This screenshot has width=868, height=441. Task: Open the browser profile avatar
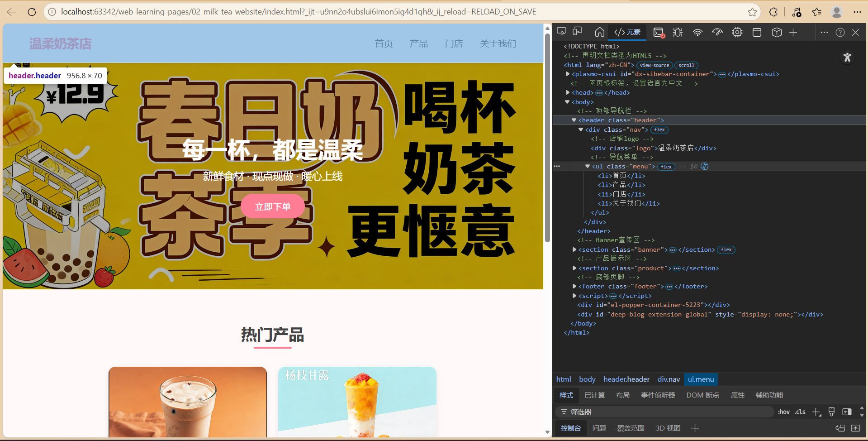pyautogui.click(x=837, y=12)
